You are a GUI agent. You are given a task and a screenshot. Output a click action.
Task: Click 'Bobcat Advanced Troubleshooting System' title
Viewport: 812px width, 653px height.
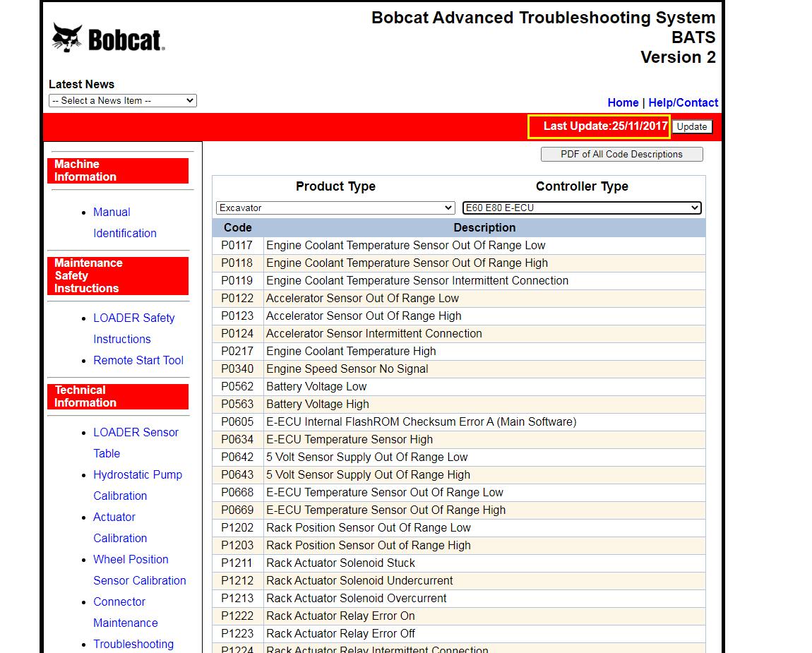[543, 18]
